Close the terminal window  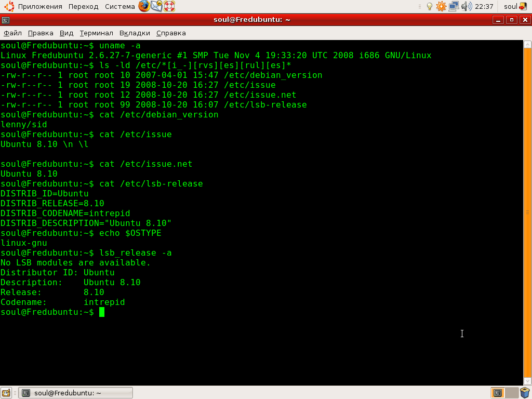coord(525,20)
